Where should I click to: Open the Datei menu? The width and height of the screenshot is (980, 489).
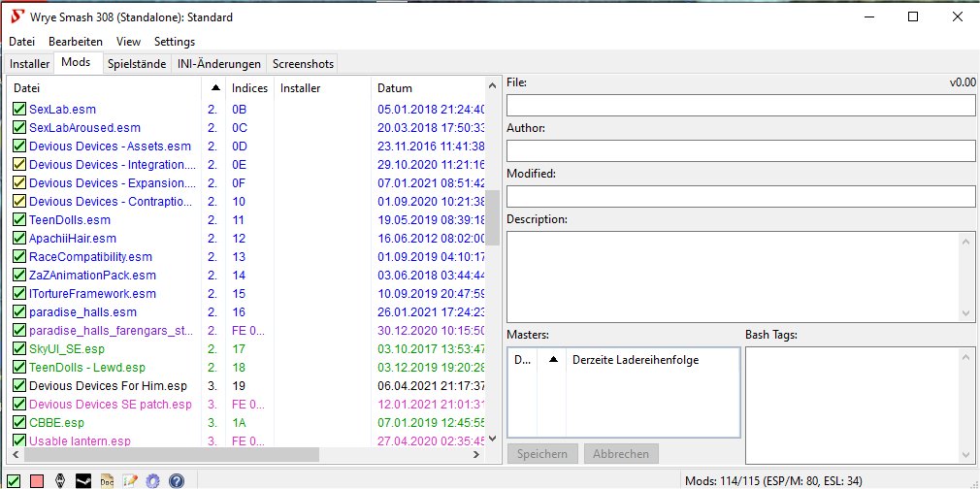22,42
